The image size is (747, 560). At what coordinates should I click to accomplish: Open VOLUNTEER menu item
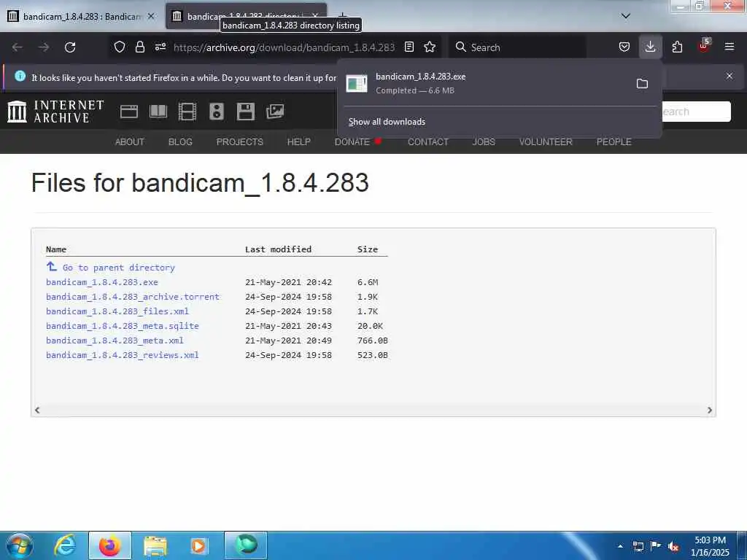pyautogui.click(x=546, y=142)
